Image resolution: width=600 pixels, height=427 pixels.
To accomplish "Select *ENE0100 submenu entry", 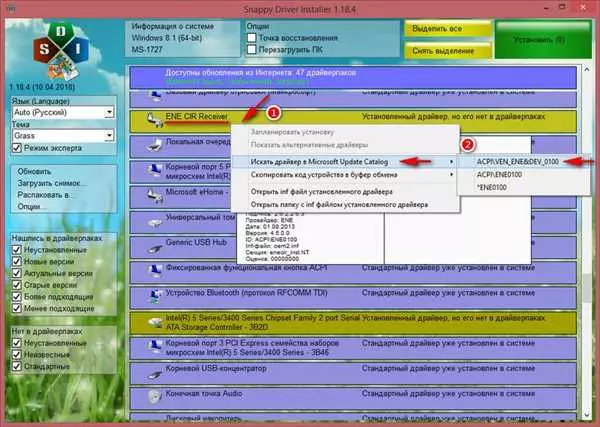I will click(x=524, y=187).
